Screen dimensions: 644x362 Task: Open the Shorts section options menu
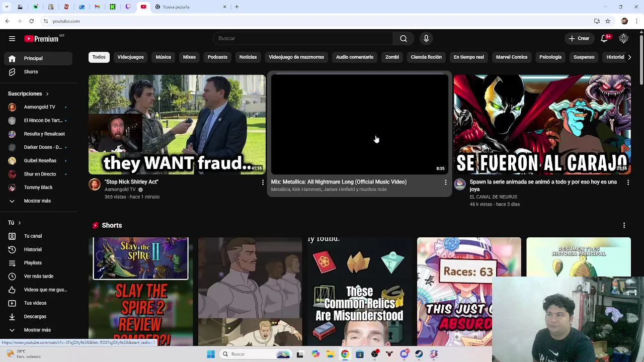click(x=624, y=225)
